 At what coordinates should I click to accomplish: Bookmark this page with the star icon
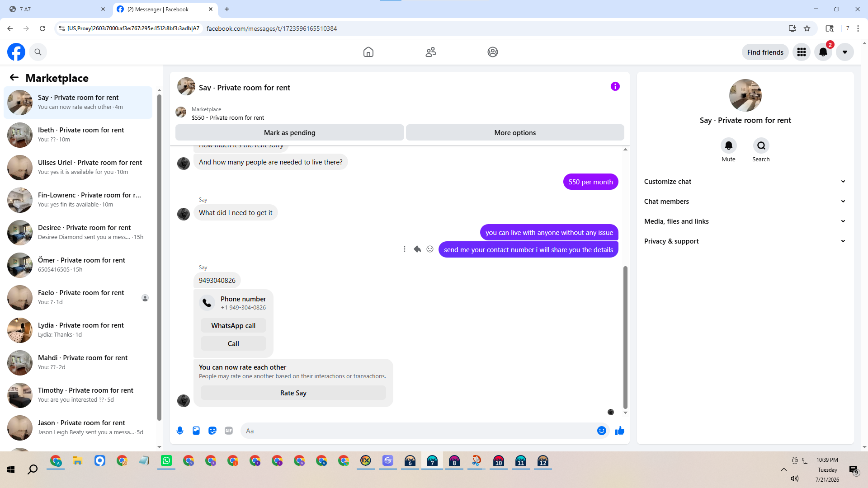point(807,28)
